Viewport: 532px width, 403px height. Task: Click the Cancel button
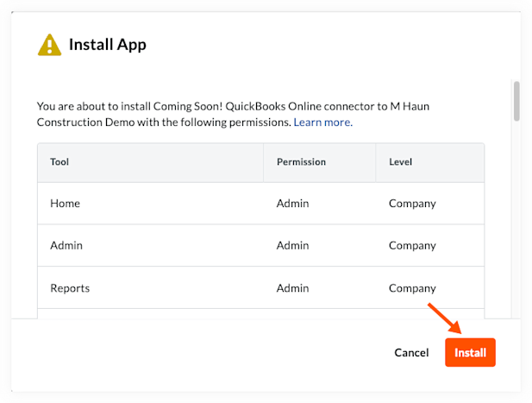(x=411, y=352)
